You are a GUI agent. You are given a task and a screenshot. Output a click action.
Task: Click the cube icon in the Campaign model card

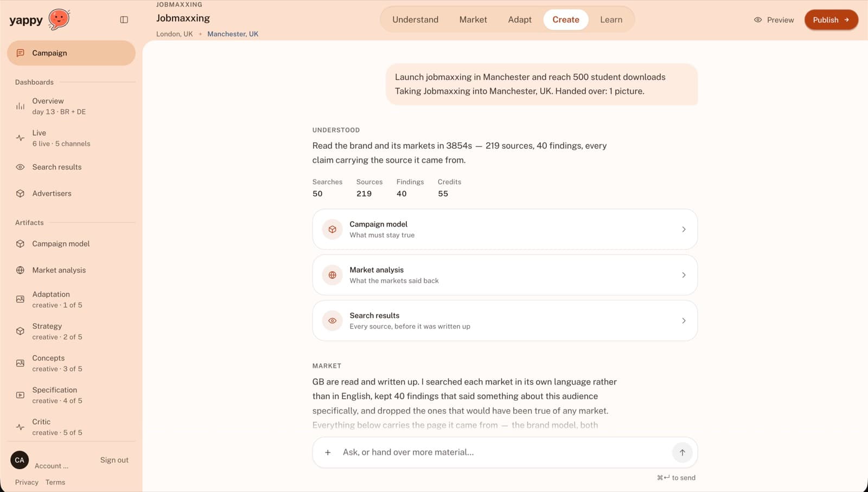pos(333,229)
